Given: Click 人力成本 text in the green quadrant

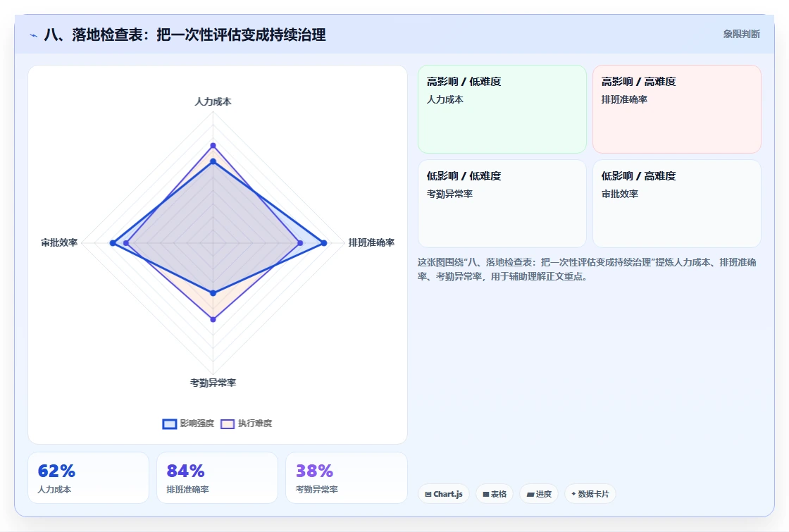Looking at the screenshot, I should tap(445, 99).
